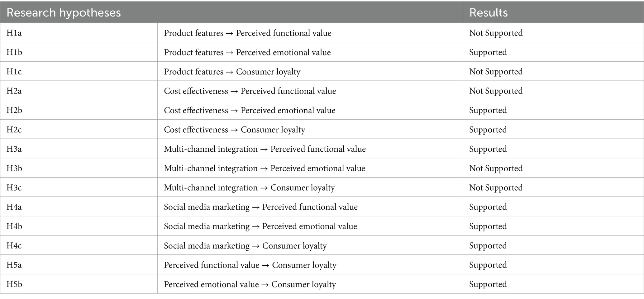Select Cost effectiveness → Perceived emotional value
This screenshot has height=299, width=644.
click(x=250, y=110)
